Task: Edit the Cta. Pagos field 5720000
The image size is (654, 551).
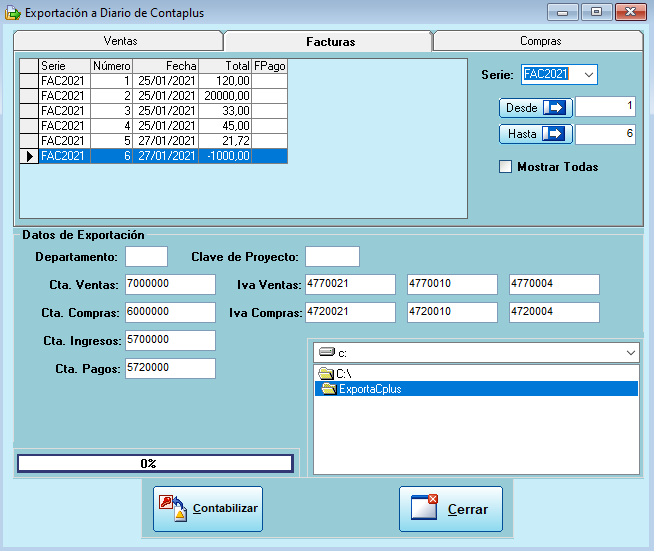Action: point(170,368)
